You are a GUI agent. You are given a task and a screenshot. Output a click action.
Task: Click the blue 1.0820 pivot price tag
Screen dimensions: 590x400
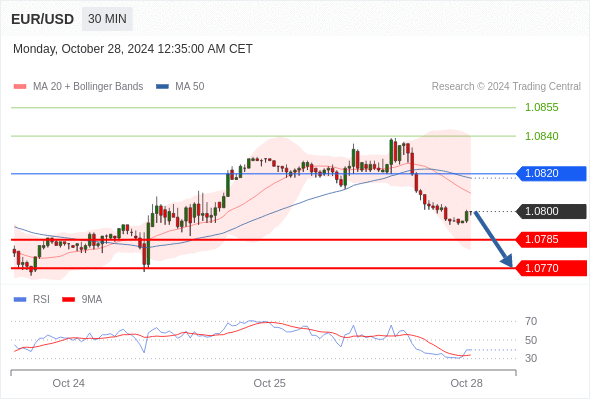click(x=552, y=173)
